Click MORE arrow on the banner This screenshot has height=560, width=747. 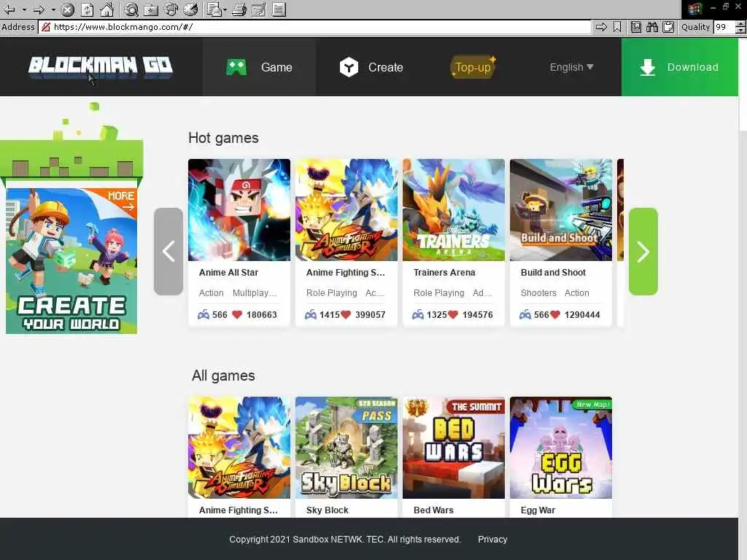click(121, 201)
